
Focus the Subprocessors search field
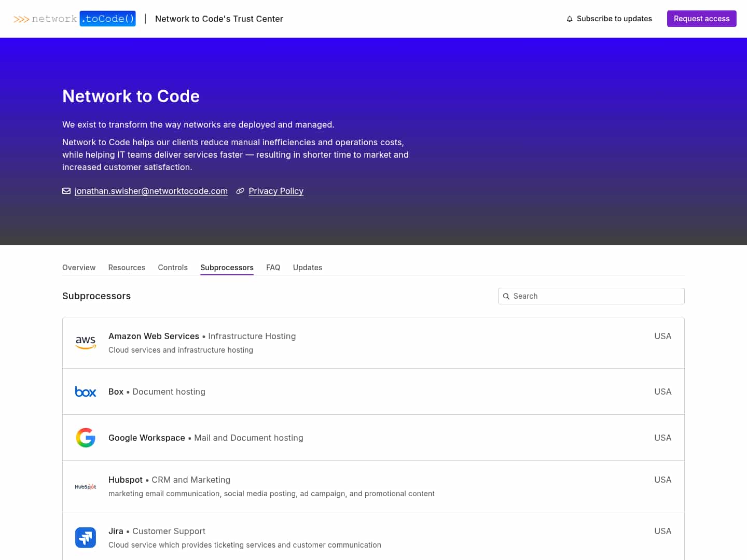click(591, 296)
